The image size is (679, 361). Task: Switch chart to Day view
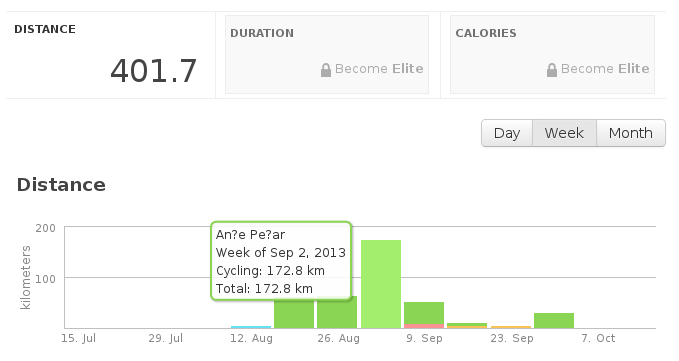pos(507,133)
